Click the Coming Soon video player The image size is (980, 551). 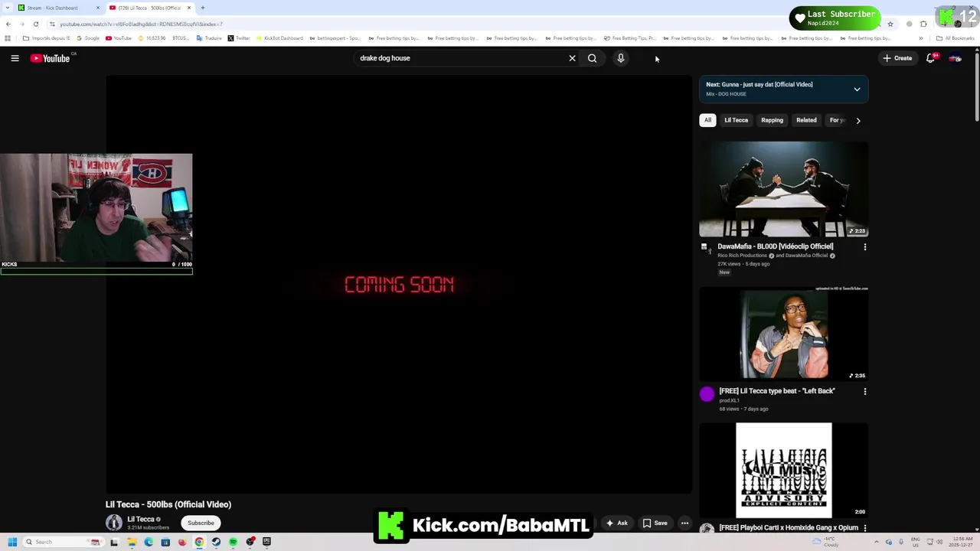pyautogui.click(x=399, y=285)
